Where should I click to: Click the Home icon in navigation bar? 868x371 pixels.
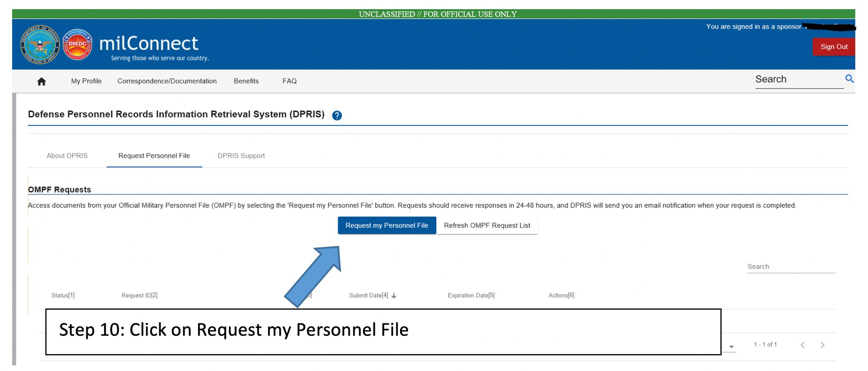click(x=42, y=81)
